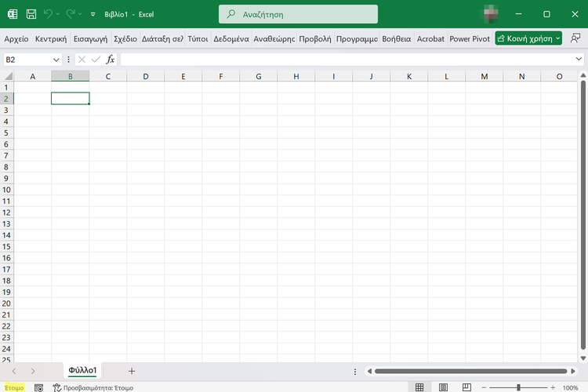Click the zoom out minus icon
The image size is (588, 392).
click(x=483, y=387)
